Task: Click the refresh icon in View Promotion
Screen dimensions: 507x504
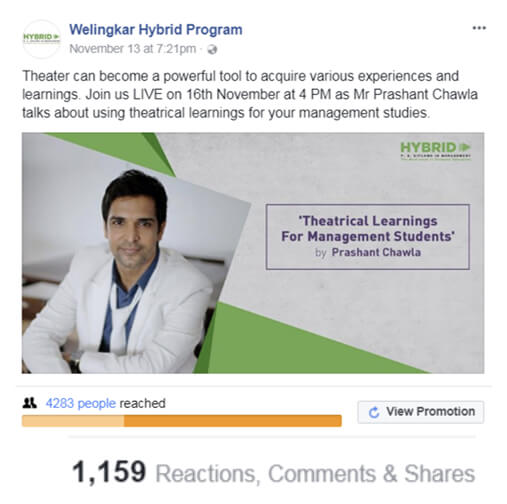Action: click(374, 412)
